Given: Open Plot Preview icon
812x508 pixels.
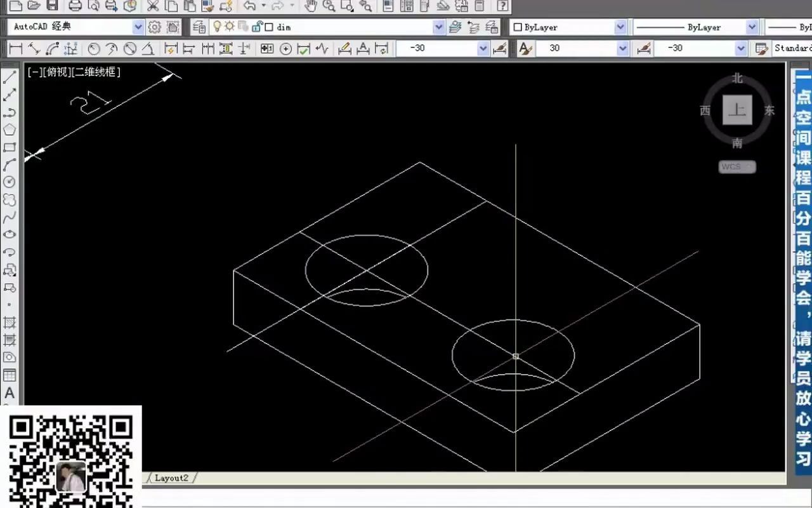Looking at the screenshot, I should [x=93, y=6].
